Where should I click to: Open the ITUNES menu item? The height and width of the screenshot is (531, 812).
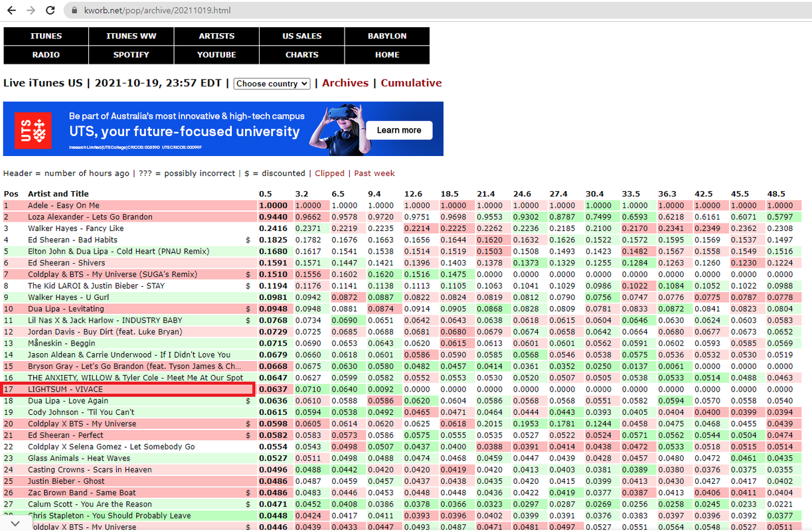point(46,36)
